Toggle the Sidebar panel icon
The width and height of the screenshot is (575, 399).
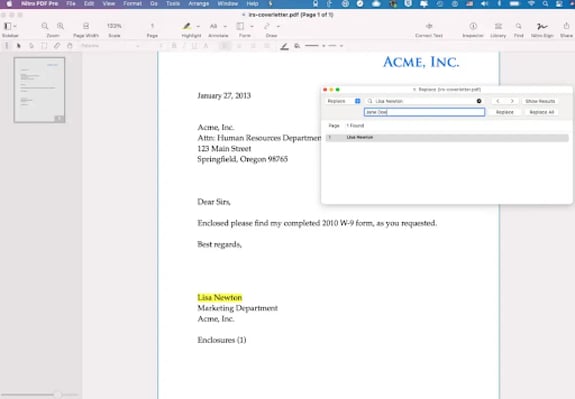7,26
